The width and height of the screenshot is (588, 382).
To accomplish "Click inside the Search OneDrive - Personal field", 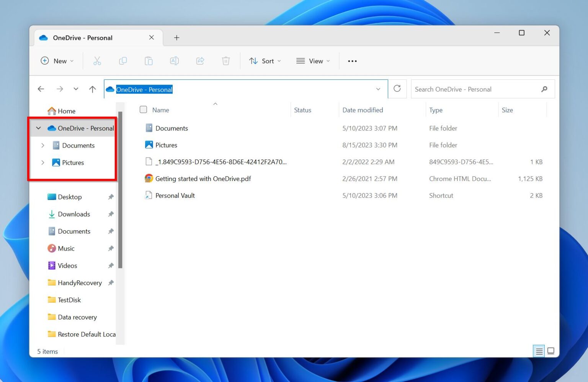I will [475, 89].
